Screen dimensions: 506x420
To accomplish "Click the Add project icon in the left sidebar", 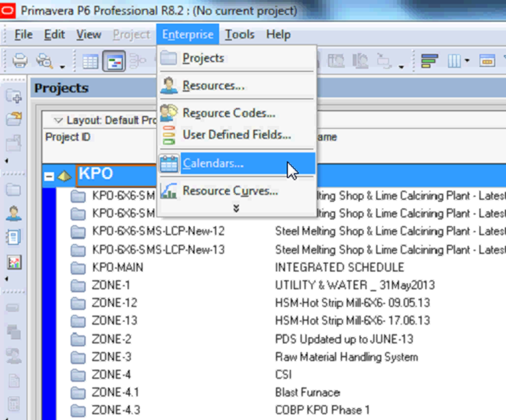I will (x=13, y=96).
